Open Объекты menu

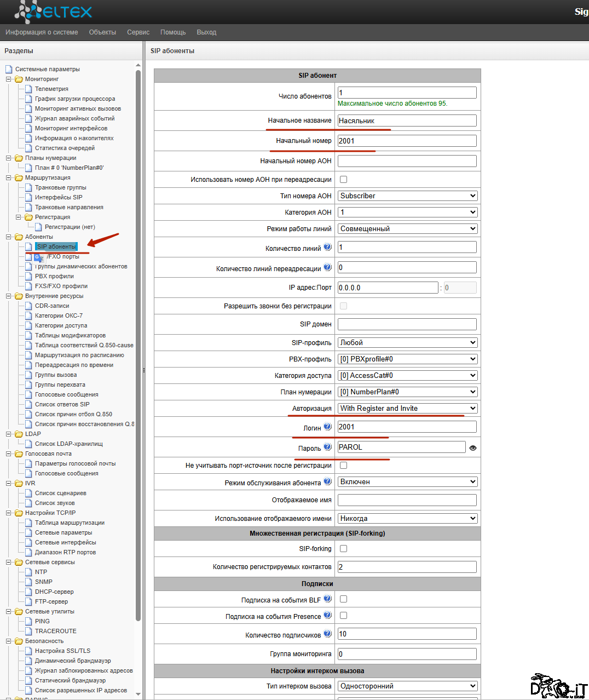(102, 32)
